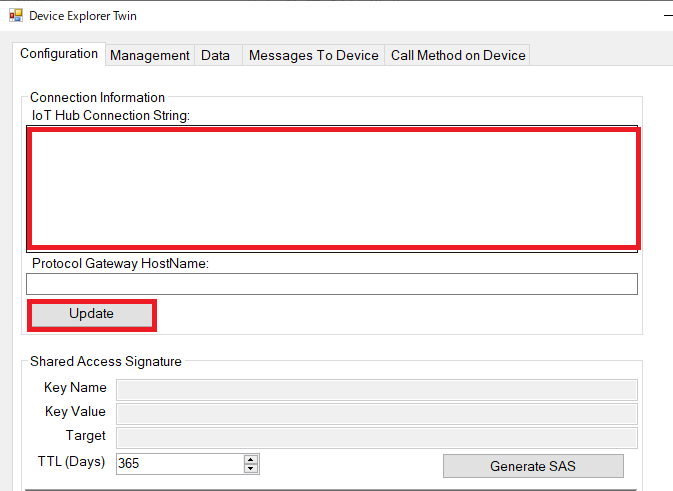The height and width of the screenshot is (491, 673).
Task: Open the Management tab
Action: [x=149, y=55]
